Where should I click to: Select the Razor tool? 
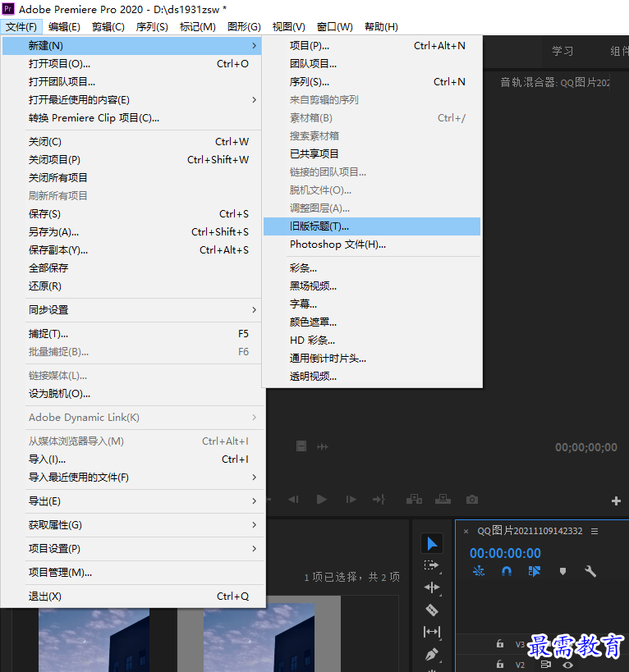[x=432, y=610]
